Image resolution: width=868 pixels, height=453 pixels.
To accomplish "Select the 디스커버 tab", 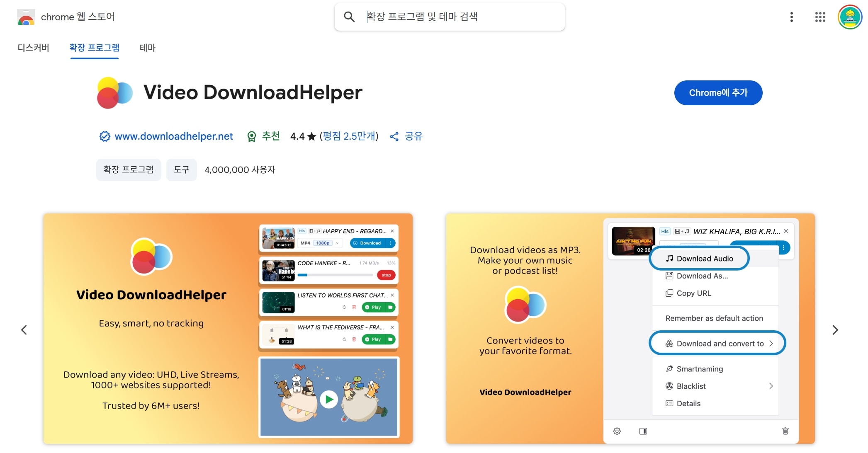I will 34,48.
